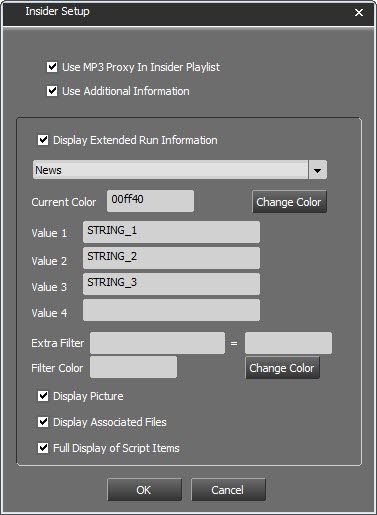The image size is (377, 515).
Task: Toggle Full Display of Script Items
Action: pos(43,448)
